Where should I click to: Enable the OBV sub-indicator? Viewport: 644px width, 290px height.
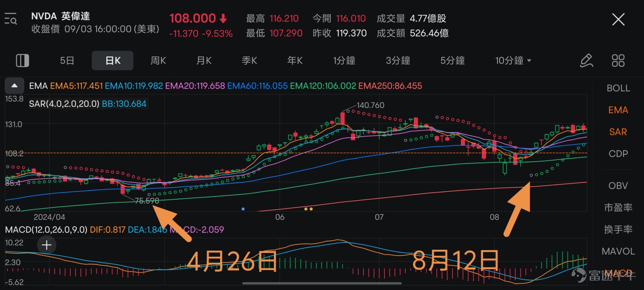(x=618, y=186)
